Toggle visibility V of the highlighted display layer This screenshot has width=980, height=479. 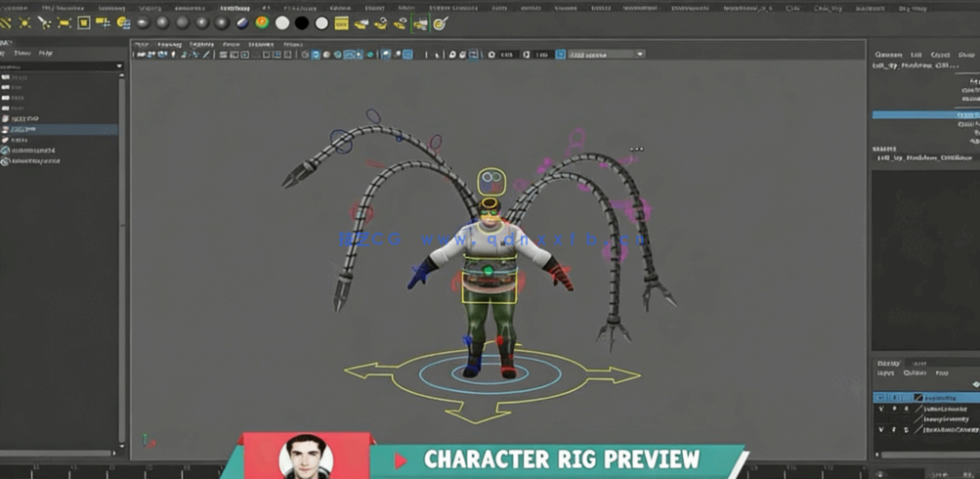[881, 398]
